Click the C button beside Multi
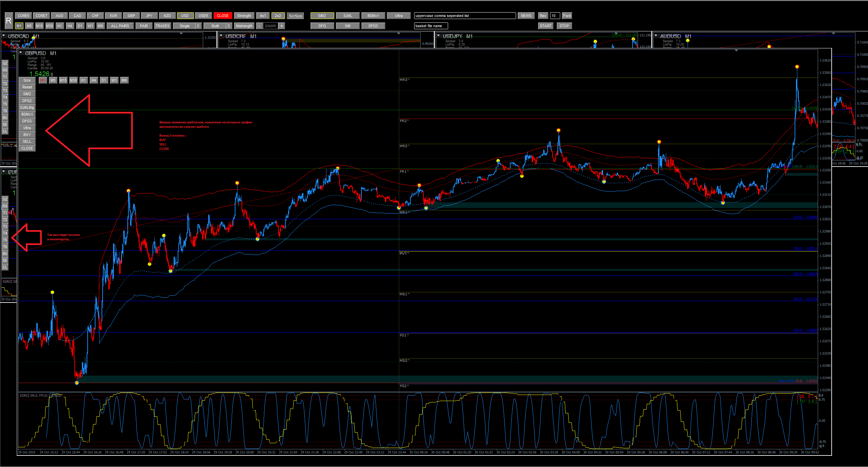Screen dimensions: 868x467 click(x=229, y=26)
